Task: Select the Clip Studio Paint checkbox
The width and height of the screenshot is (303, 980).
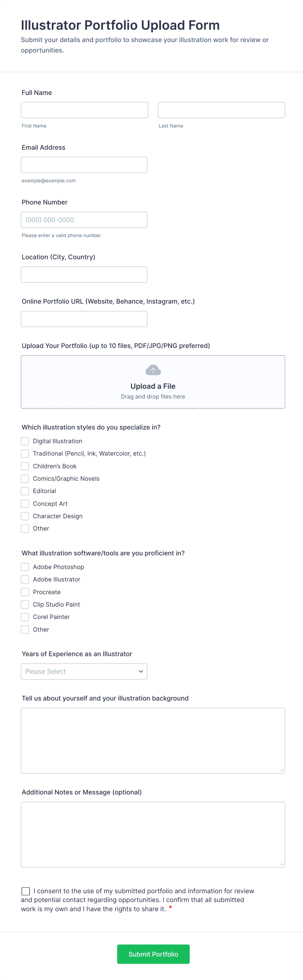Action: pyautogui.click(x=25, y=604)
